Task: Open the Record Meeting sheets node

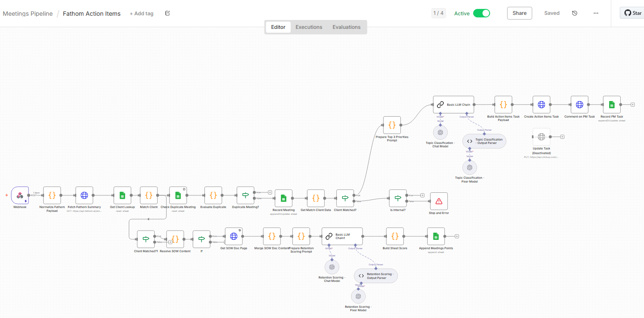Action: click(x=284, y=198)
